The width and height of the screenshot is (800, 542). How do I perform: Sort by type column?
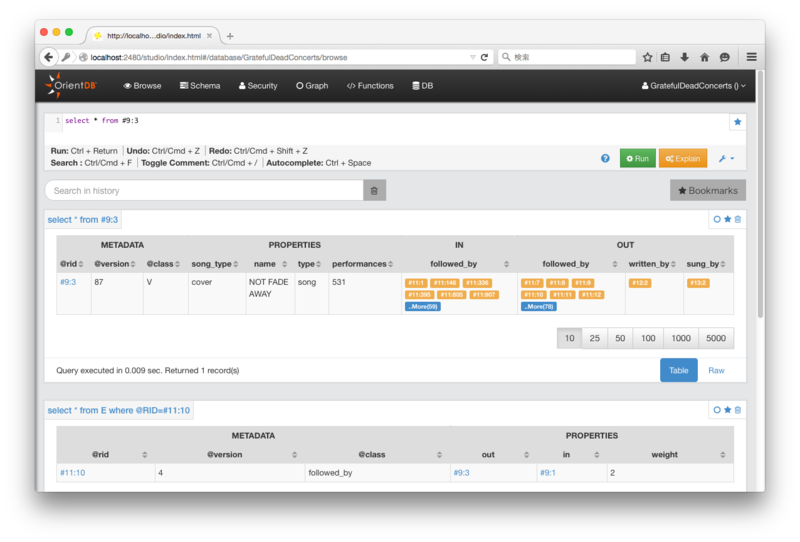point(309,264)
